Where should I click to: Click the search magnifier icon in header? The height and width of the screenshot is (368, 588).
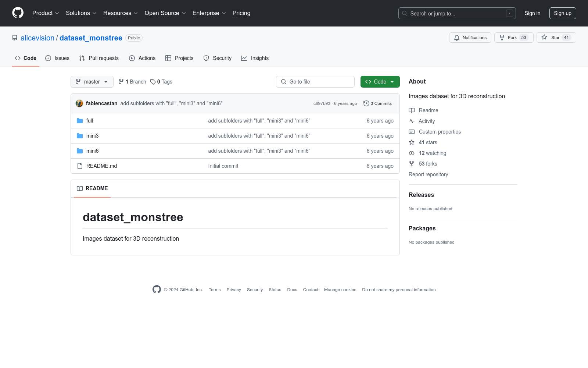405,13
